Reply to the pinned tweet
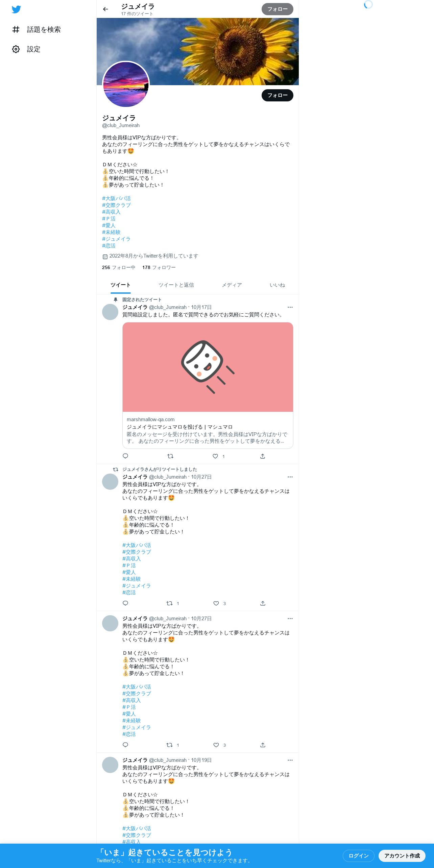This screenshot has width=434, height=868. [x=125, y=456]
